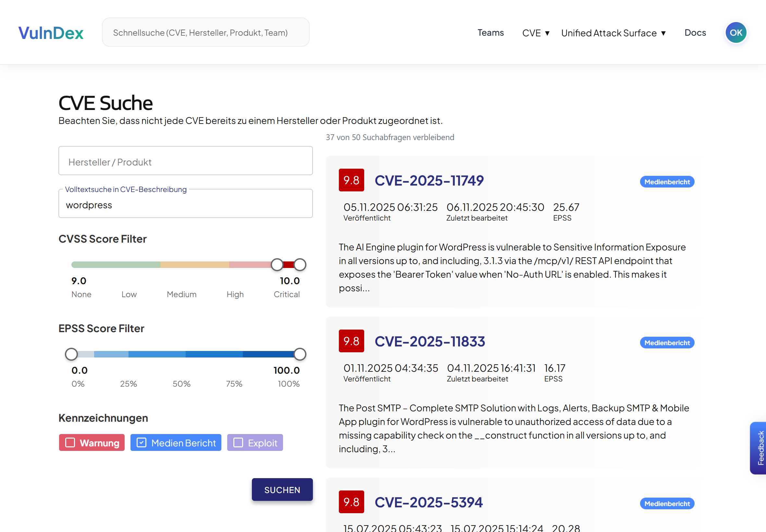Open CVE-2025-5394 details
Image resolution: width=766 pixels, height=532 pixels.
click(x=428, y=502)
